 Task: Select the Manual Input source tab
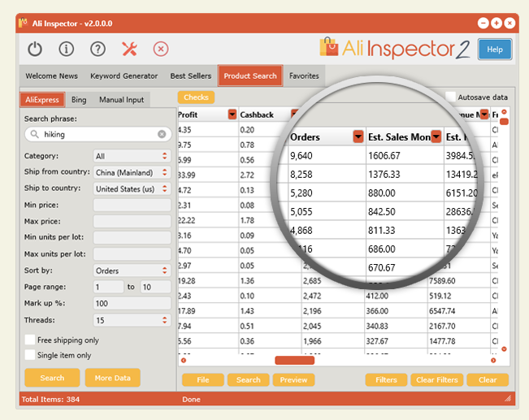tap(121, 100)
